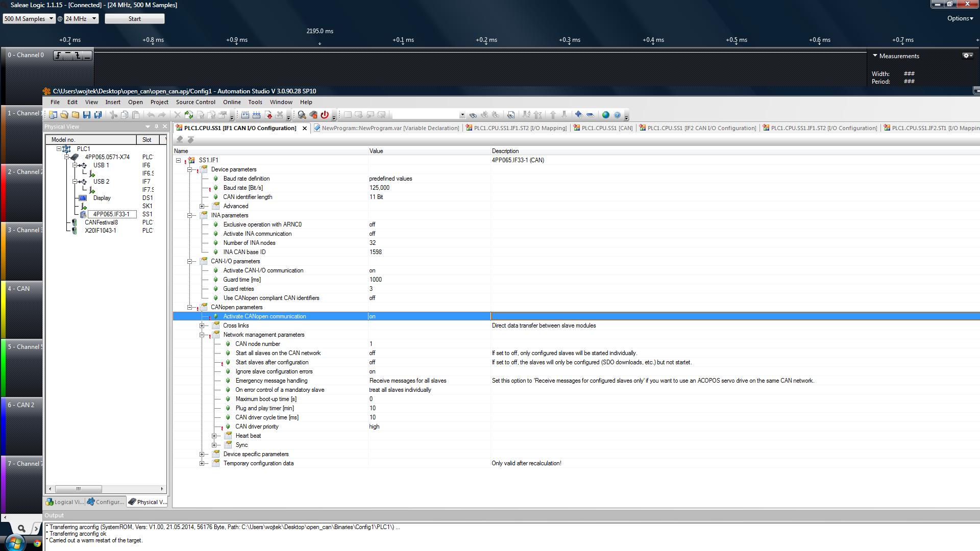Expand the Heart beat node

(214, 436)
